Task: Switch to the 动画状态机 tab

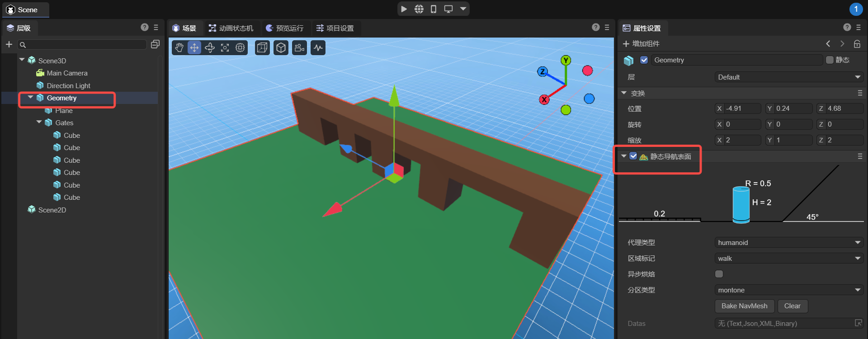Action: (x=231, y=28)
